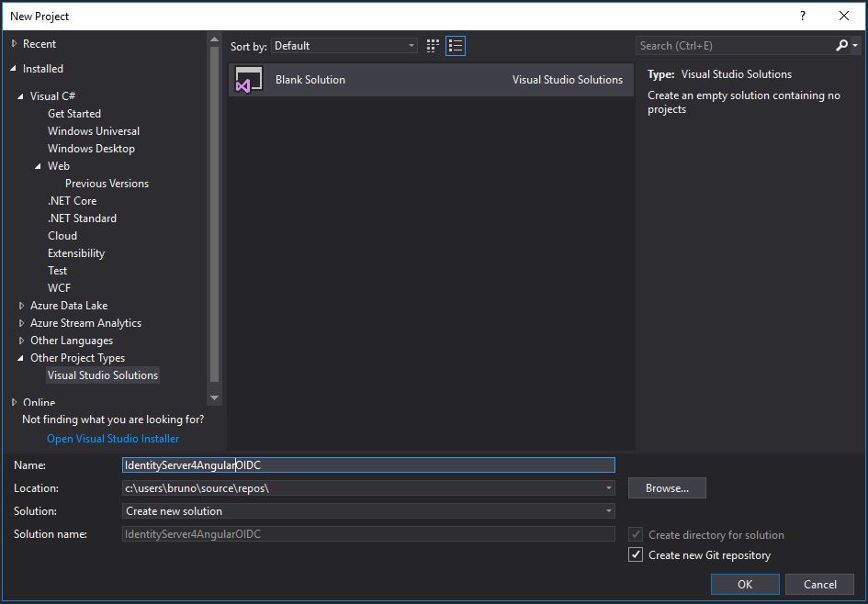Screen dimensions: 868x604
Task: Click the Solution name field
Action: coord(368,534)
